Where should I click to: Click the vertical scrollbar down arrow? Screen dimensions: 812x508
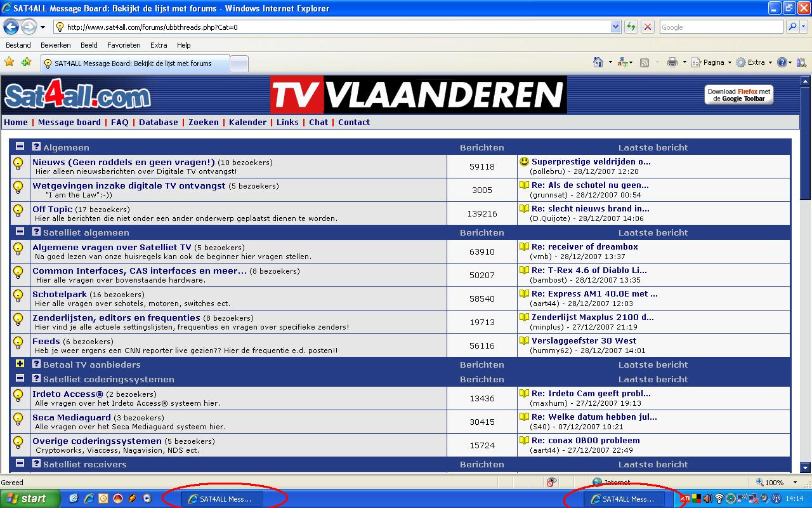(806, 467)
